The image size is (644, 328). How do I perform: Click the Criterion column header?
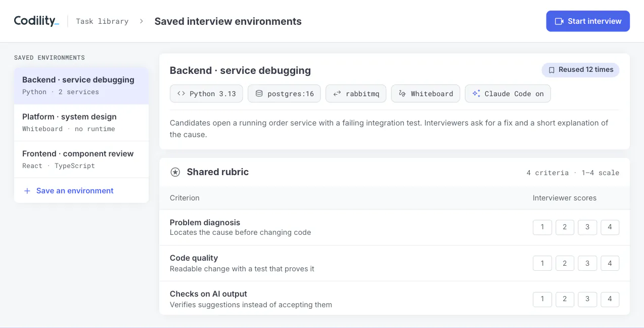point(185,198)
